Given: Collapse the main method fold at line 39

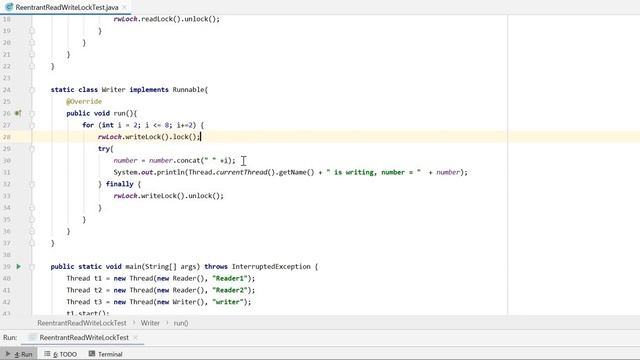Looking at the screenshot, I should coord(32,267).
